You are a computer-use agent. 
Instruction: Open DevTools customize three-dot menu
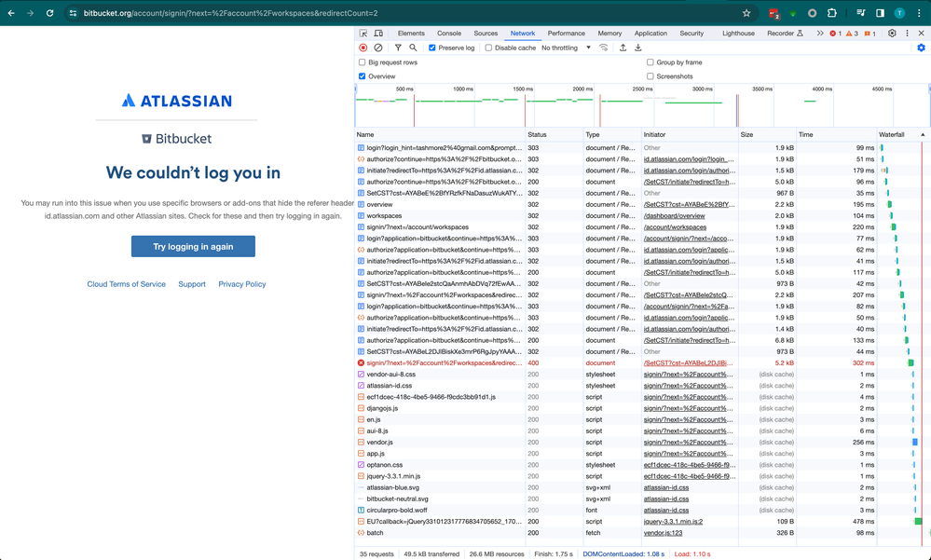(x=907, y=34)
